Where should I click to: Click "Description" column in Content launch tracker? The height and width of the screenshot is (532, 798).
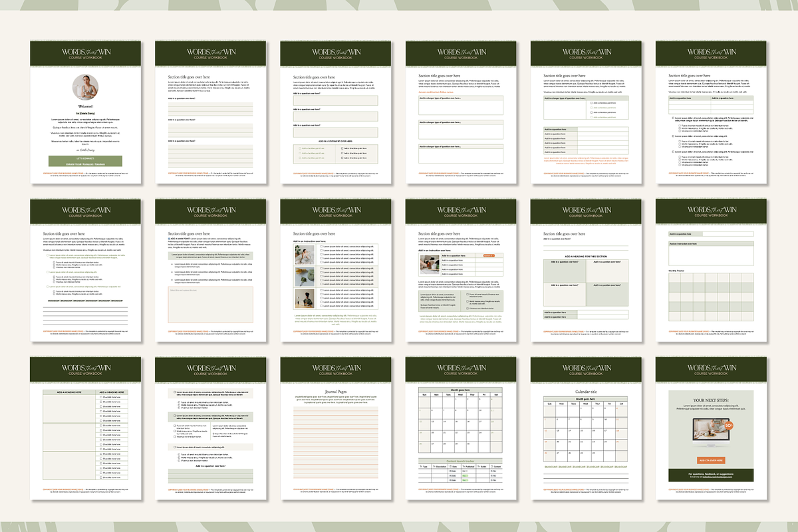(440, 466)
